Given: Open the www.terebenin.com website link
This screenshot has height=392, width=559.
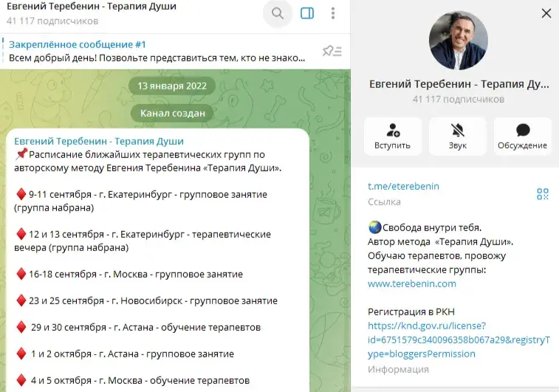Looking at the screenshot, I should pos(412,283).
